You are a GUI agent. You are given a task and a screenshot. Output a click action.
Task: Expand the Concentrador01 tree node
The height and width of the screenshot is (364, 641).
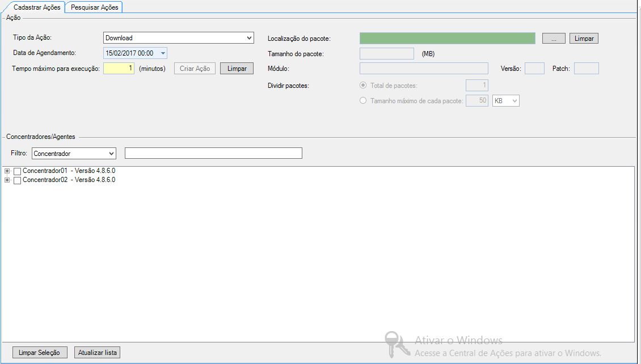tap(7, 171)
